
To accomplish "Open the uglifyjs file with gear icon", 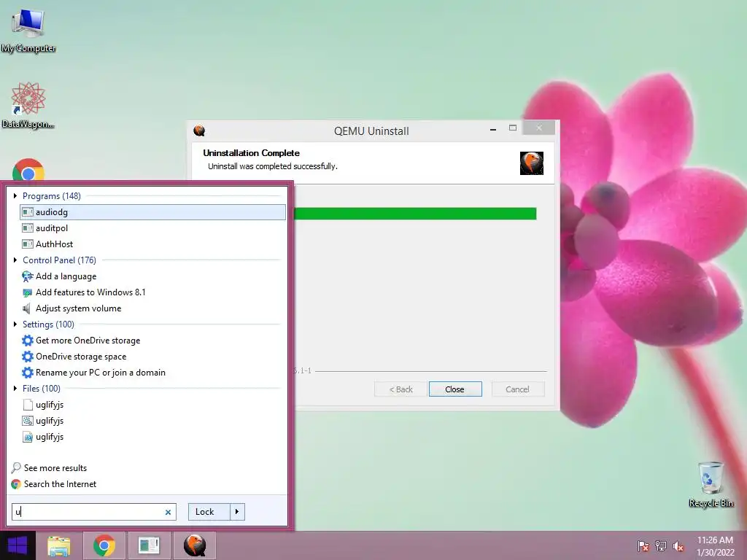I will 153,421.
